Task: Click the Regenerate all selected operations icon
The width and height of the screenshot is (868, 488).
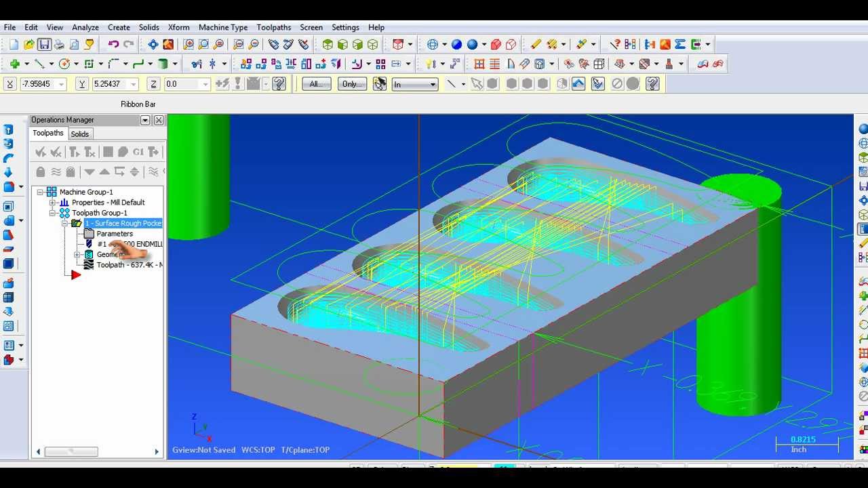Action: [x=75, y=152]
